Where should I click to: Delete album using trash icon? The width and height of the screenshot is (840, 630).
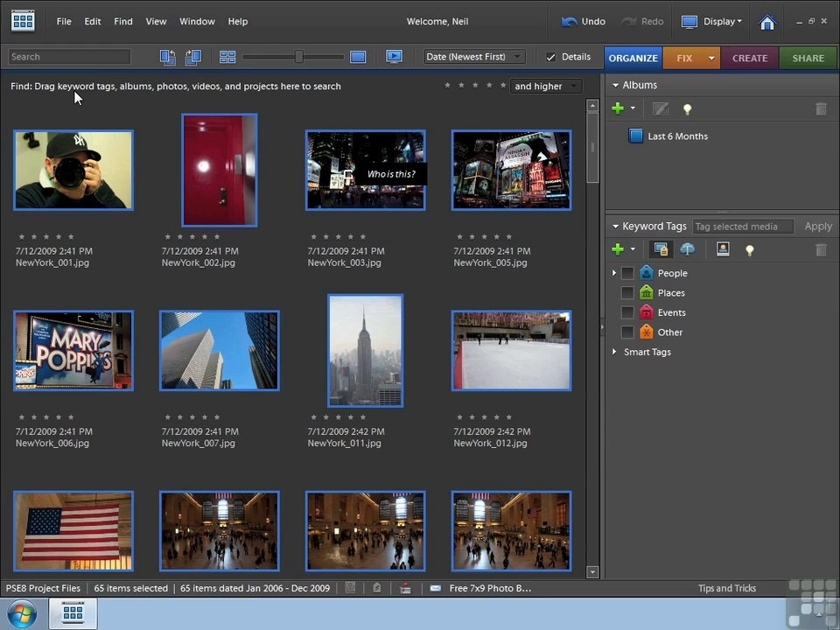click(821, 109)
